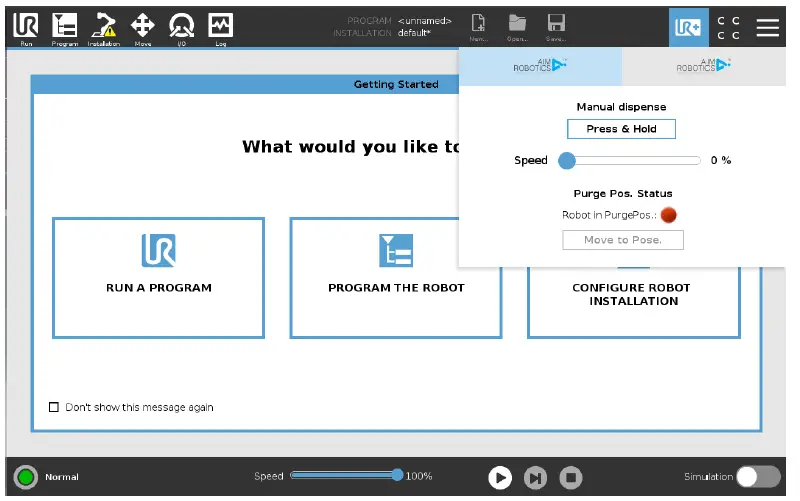This screenshot has width=800, height=501.
Task: Click the red PurgePos status indicator
Action: click(668, 215)
